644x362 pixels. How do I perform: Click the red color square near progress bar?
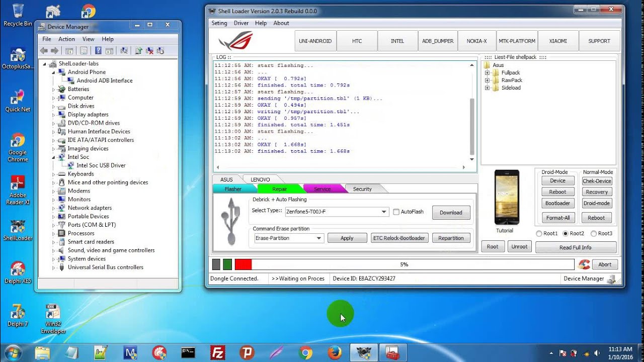click(243, 264)
